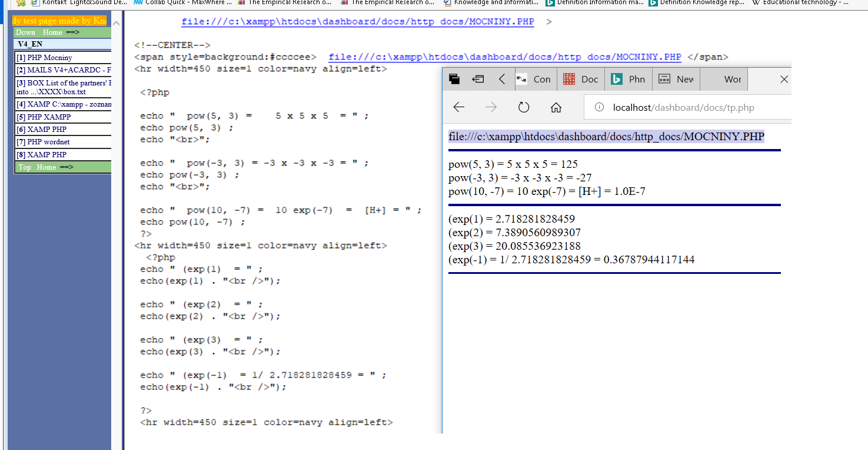
Task: Open the Educational technology Wikipedia bookmark
Action: coord(803,2)
